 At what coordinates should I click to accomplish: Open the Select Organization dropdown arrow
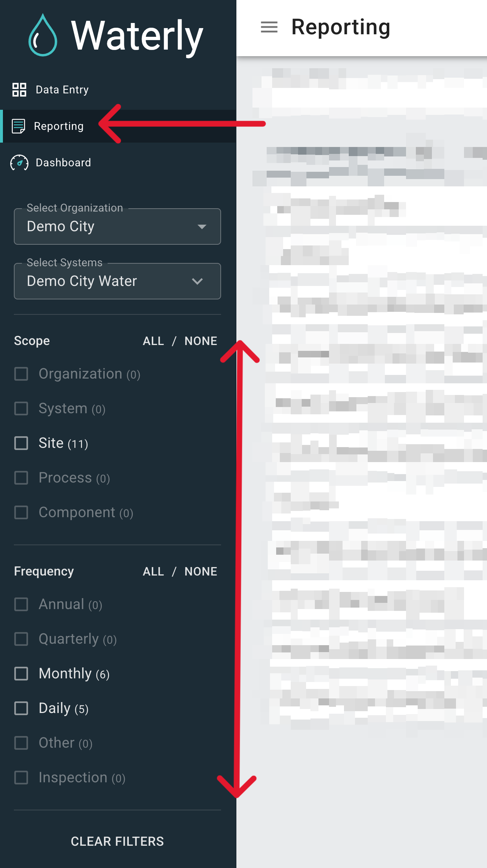(202, 227)
